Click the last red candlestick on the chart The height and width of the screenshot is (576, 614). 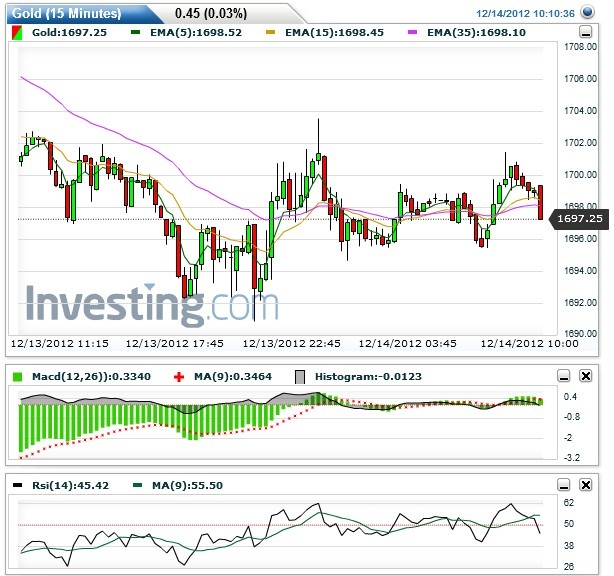click(541, 202)
